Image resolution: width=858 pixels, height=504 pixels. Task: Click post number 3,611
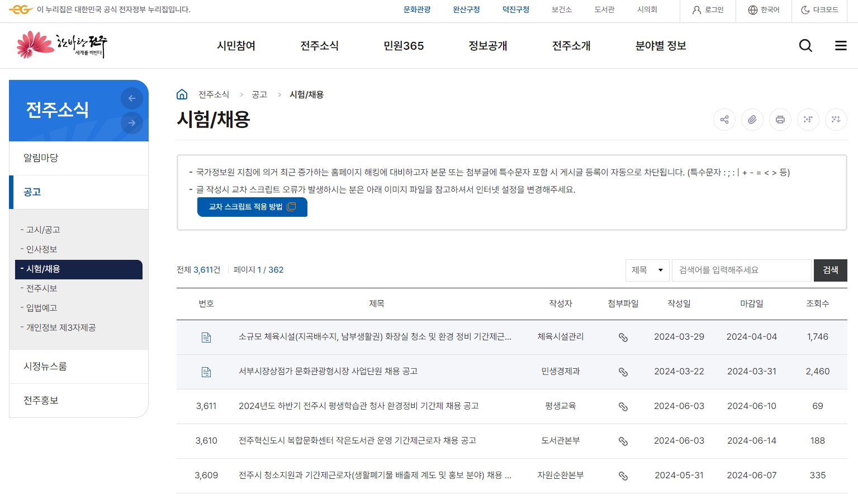click(x=206, y=406)
